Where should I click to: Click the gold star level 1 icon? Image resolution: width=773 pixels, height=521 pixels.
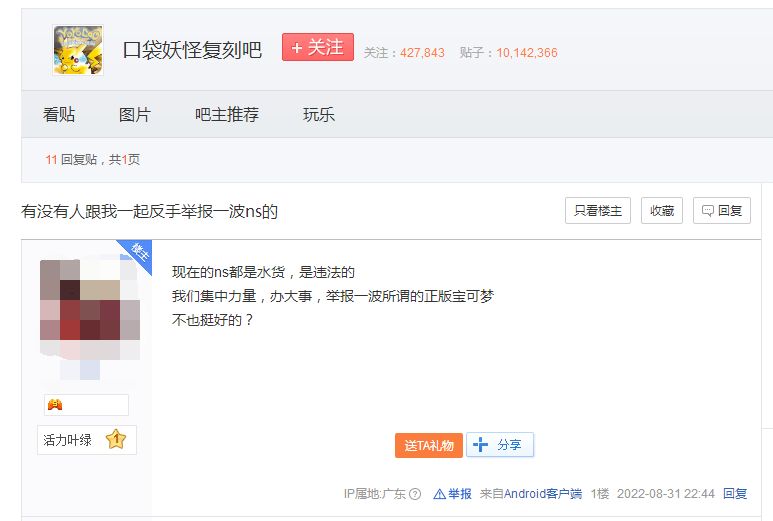[116, 439]
